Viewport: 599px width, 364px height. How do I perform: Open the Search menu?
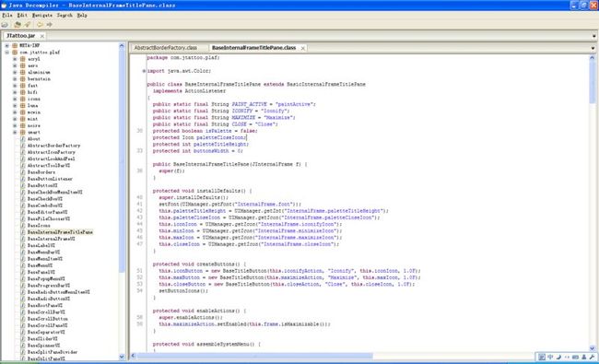[x=65, y=16]
